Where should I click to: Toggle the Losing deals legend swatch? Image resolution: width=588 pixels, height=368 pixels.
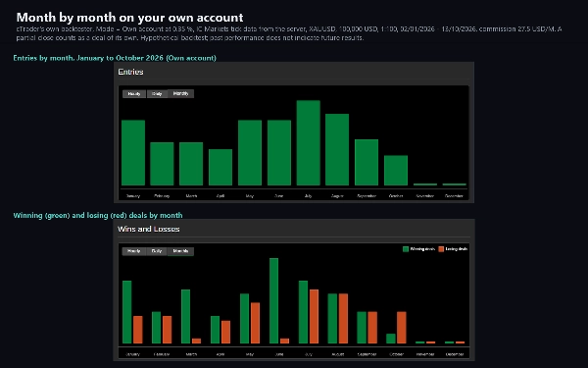441,249
